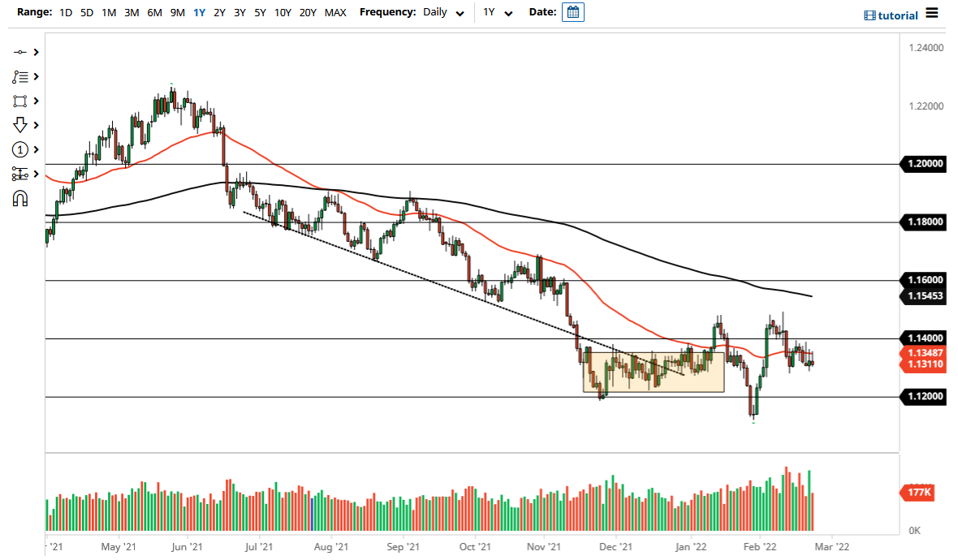
Task: Click the 1D range button
Action: click(65, 13)
